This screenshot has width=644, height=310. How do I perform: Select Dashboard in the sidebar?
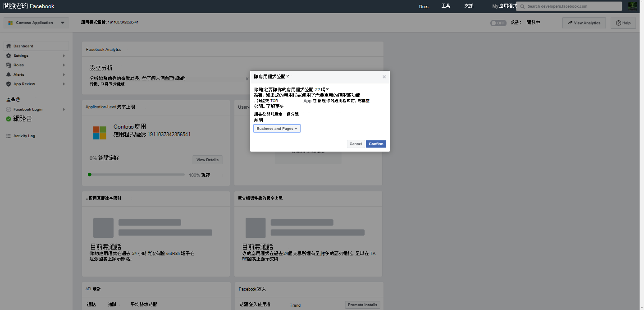pos(37,46)
